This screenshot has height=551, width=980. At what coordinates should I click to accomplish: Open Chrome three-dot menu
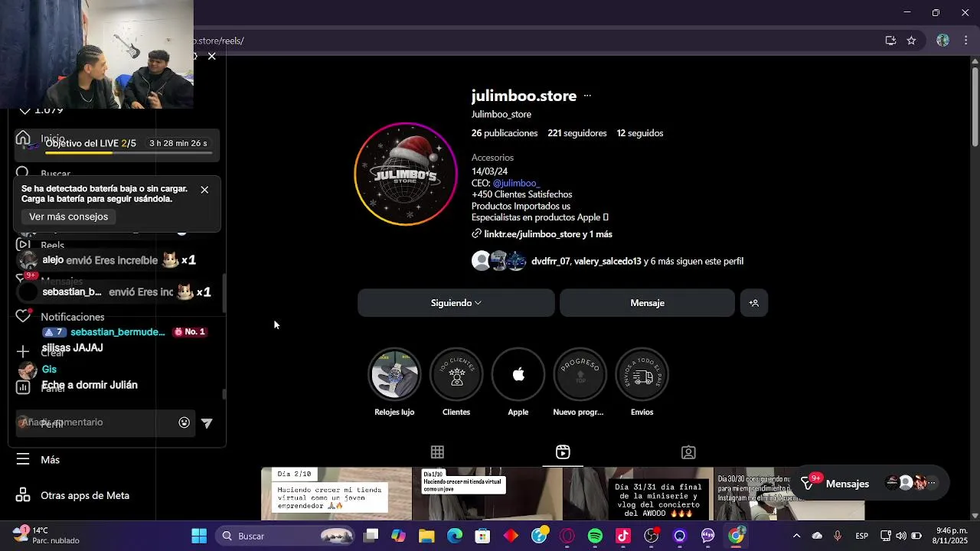(965, 41)
